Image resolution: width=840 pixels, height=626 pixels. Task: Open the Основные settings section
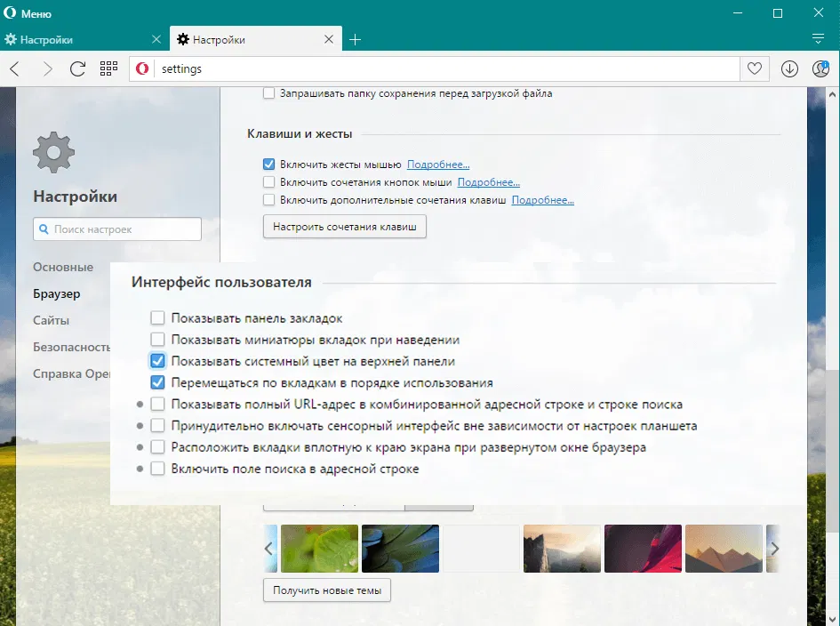tap(63, 267)
